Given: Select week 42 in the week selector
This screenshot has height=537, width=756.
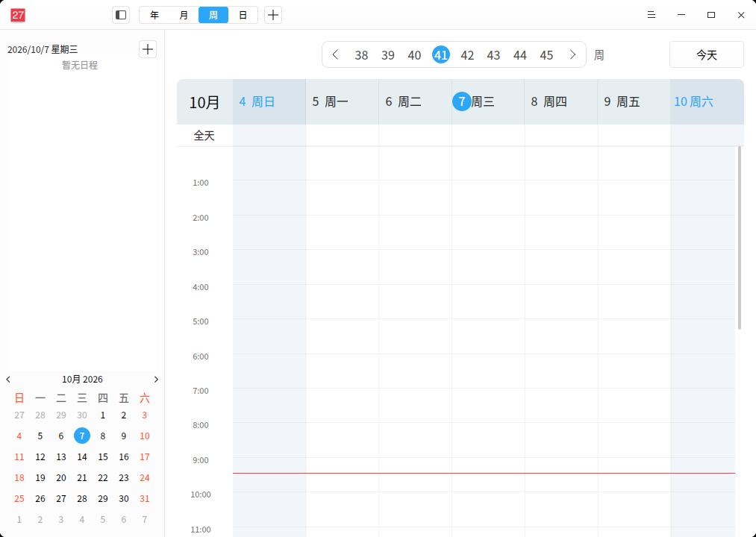Looking at the screenshot, I should click(467, 55).
